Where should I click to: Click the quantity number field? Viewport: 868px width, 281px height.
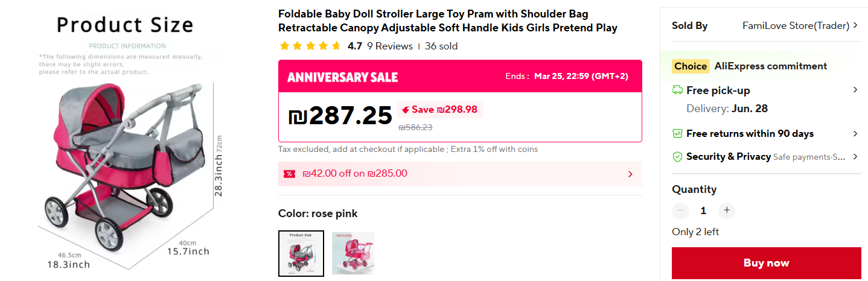(703, 210)
